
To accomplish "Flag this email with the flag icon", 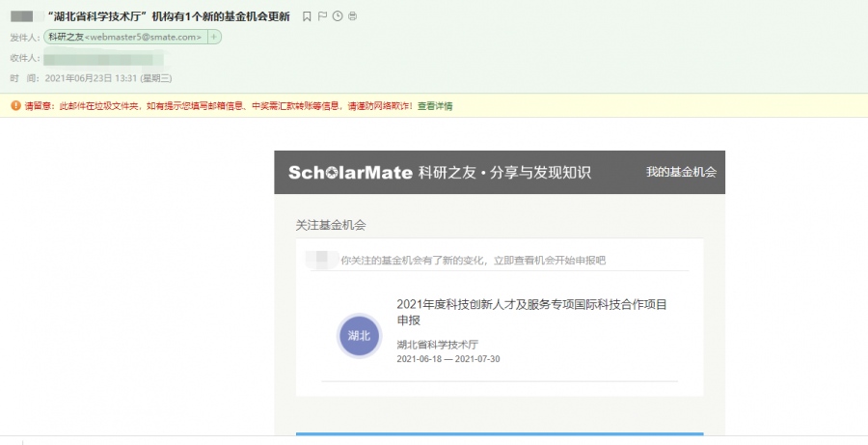I will point(322,16).
